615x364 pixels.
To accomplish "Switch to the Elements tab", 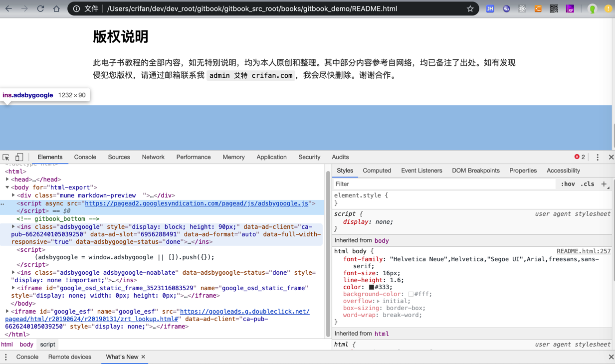I will click(50, 157).
